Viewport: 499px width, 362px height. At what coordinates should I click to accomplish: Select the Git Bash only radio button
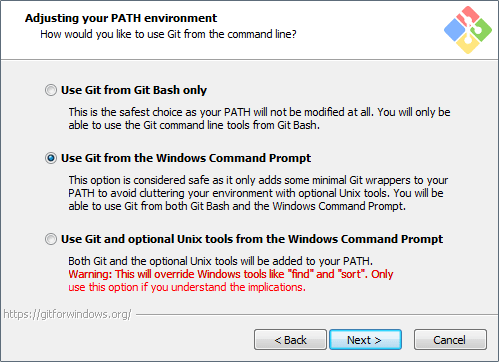(x=51, y=90)
